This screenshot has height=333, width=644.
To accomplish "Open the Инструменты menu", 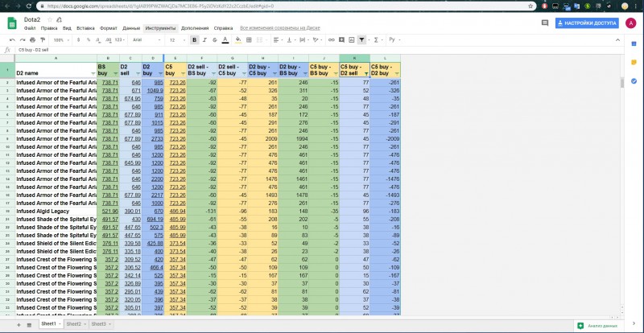I will coord(160,28).
